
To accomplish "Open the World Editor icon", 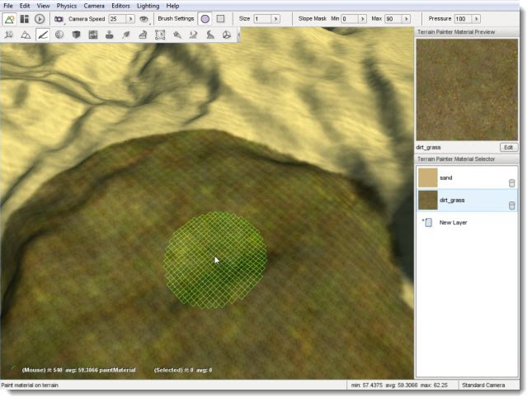I will (x=10, y=18).
